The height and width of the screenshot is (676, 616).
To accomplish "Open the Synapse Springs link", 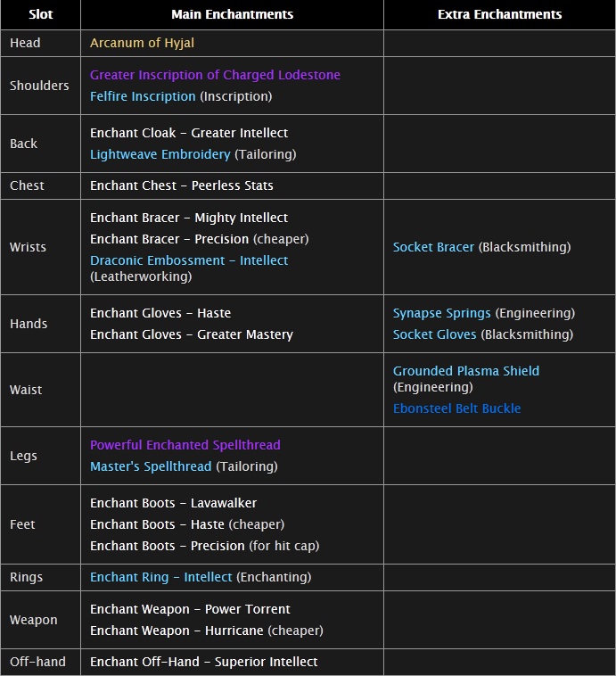I will (x=441, y=313).
